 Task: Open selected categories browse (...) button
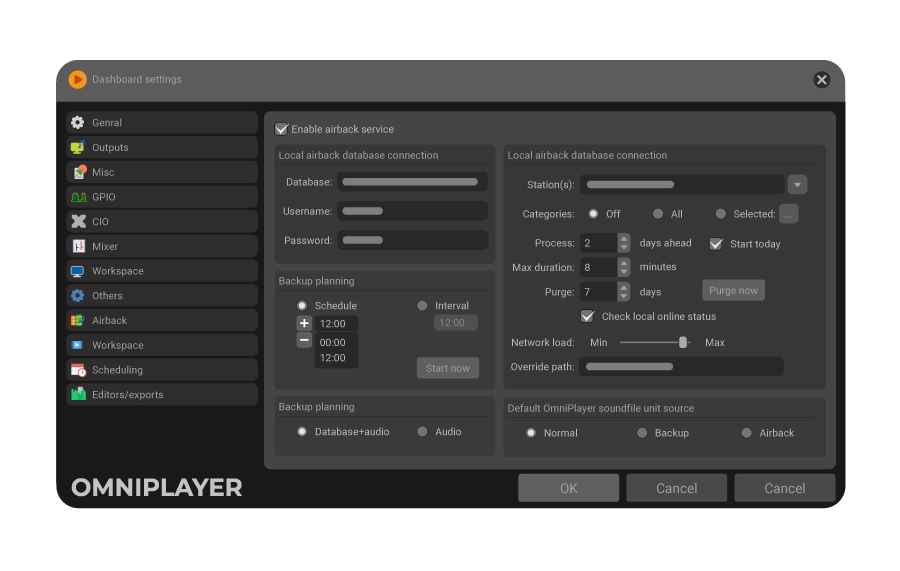pos(788,213)
